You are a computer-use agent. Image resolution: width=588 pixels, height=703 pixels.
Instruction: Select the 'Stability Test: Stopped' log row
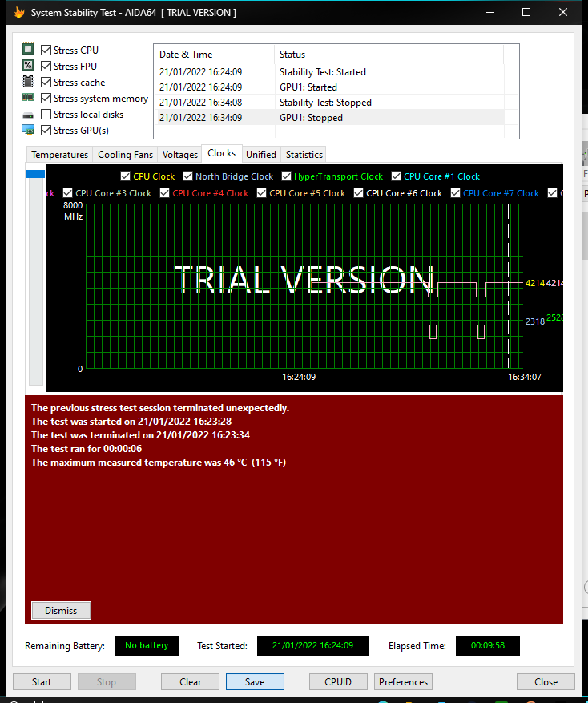click(331, 103)
